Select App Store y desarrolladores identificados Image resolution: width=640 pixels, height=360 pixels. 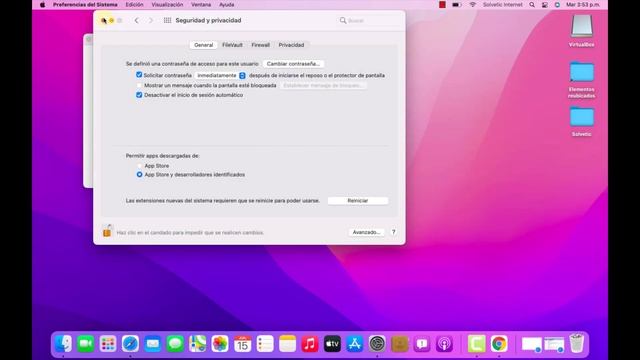(x=140, y=174)
